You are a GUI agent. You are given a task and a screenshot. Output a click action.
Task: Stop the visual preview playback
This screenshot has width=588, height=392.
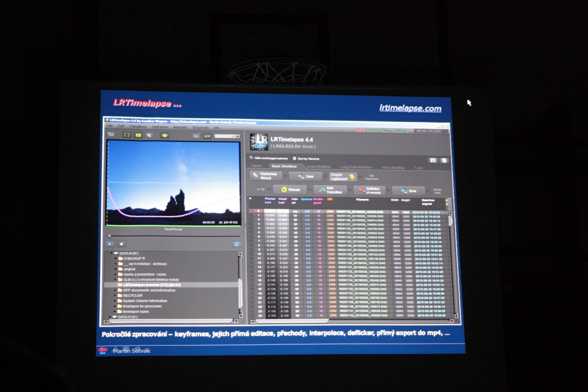[x=121, y=244]
